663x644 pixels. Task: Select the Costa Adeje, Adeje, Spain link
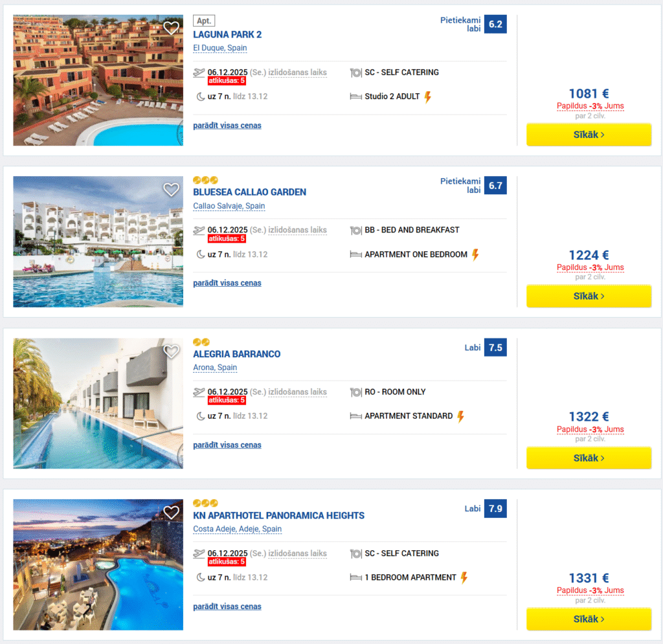click(237, 529)
